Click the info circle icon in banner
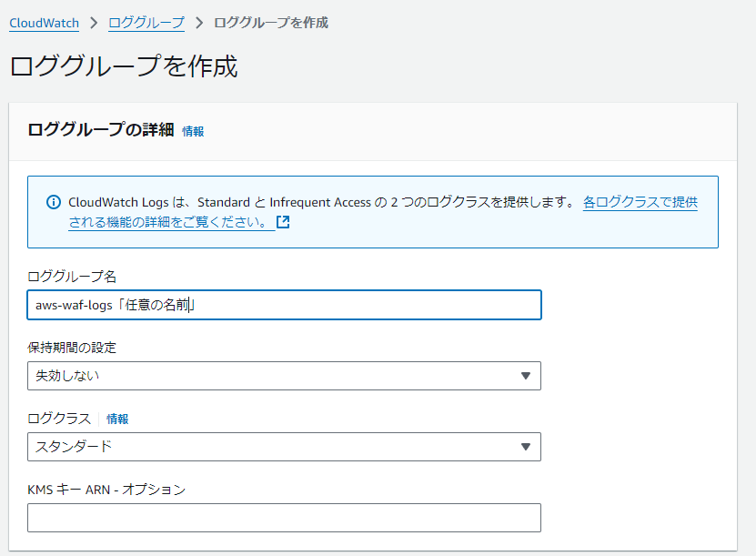The image size is (756, 556). tap(54, 202)
